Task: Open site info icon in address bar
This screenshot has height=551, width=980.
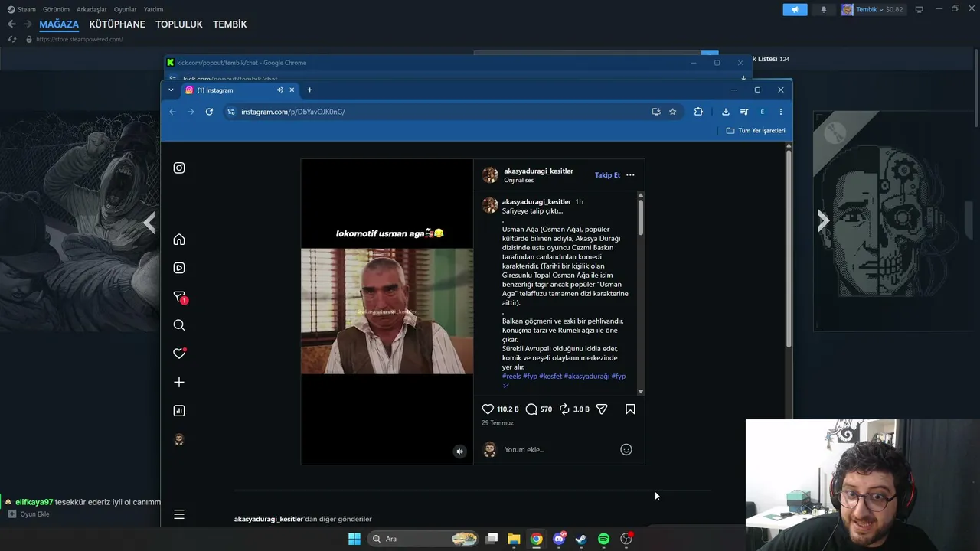Action: (230, 112)
